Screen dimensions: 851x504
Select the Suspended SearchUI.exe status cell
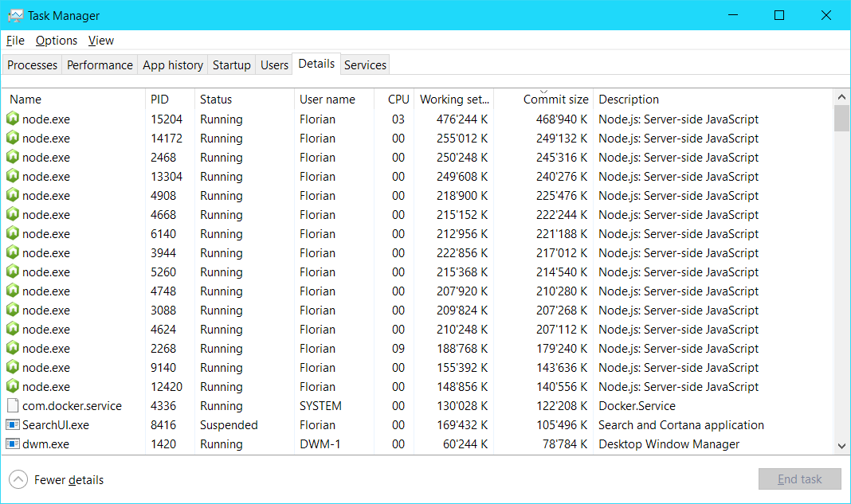[x=229, y=425]
